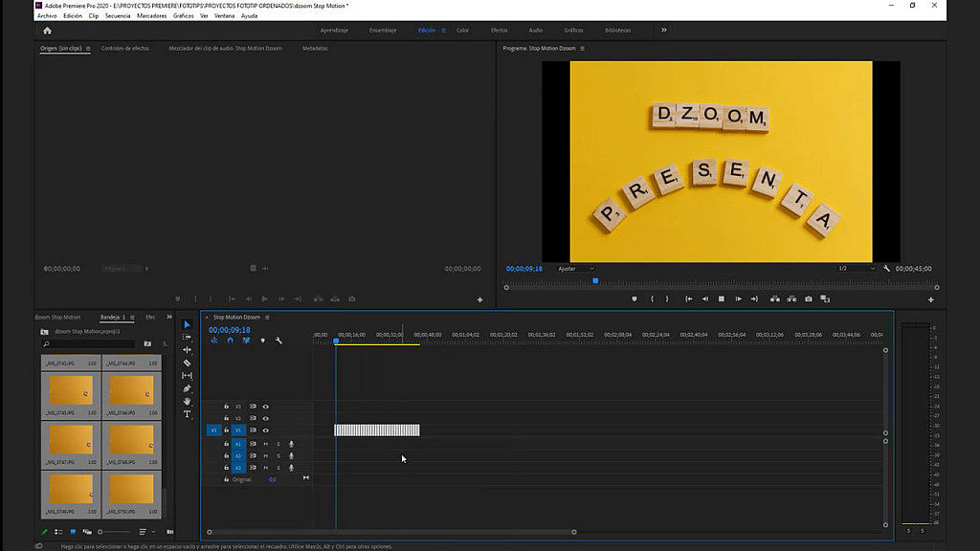The image size is (980, 551).
Task: Open the Secuencia menu
Action: (118, 16)
